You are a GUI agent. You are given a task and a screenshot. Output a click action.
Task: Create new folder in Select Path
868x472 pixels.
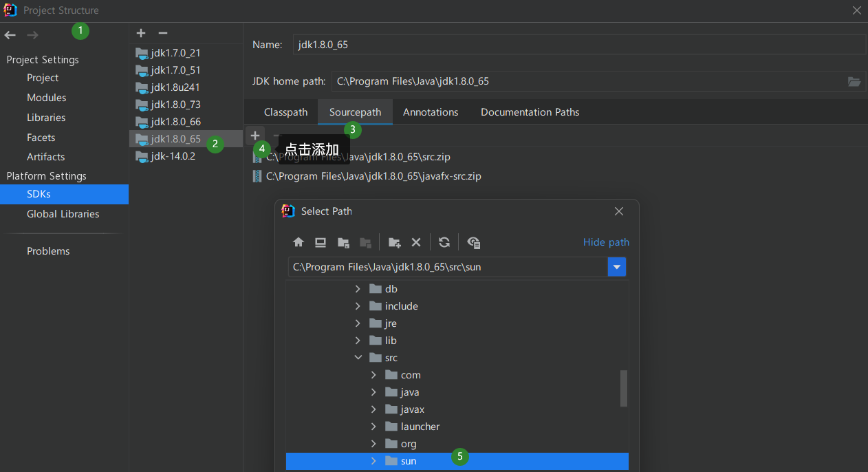tap(394, 242)
